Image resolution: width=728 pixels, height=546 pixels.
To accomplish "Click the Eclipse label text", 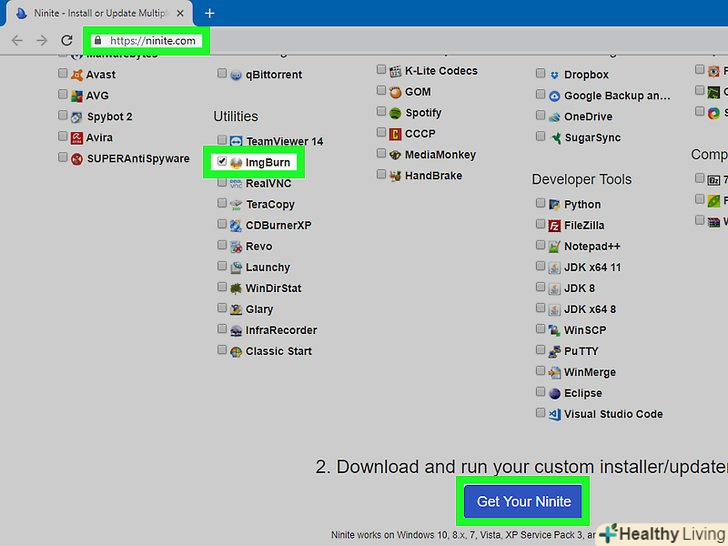I will pyautogui.click(x=583, y=393).
